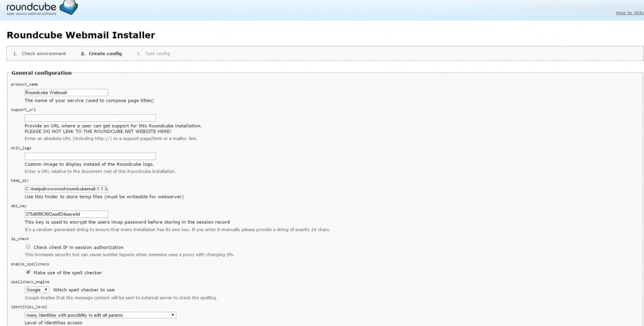This screenshot has height=326, width=644.
Task: Select the Create config step
Action: [105, 54]
